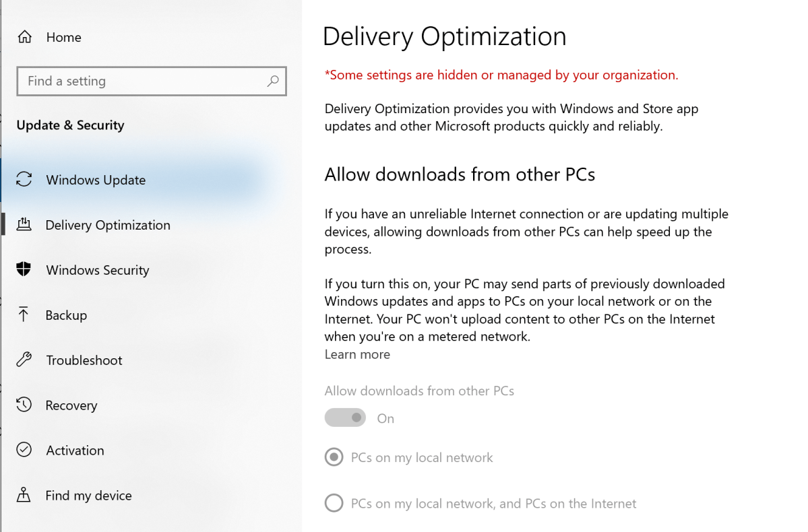Image resolution: width=808 pixels, height=532 pixels.
Task: Open Windows Security via its shield icon
Action: click(x=25, y=270)
